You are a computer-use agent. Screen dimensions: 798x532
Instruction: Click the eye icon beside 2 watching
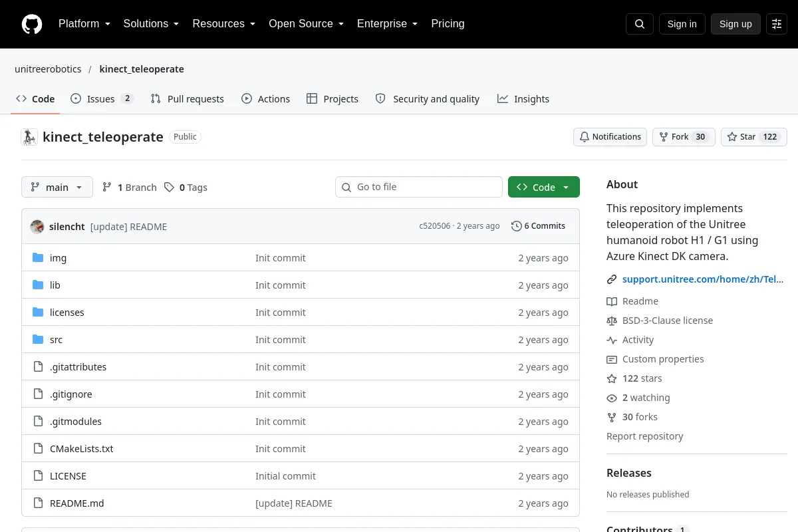pyautogui.click(x=612, y=398)
